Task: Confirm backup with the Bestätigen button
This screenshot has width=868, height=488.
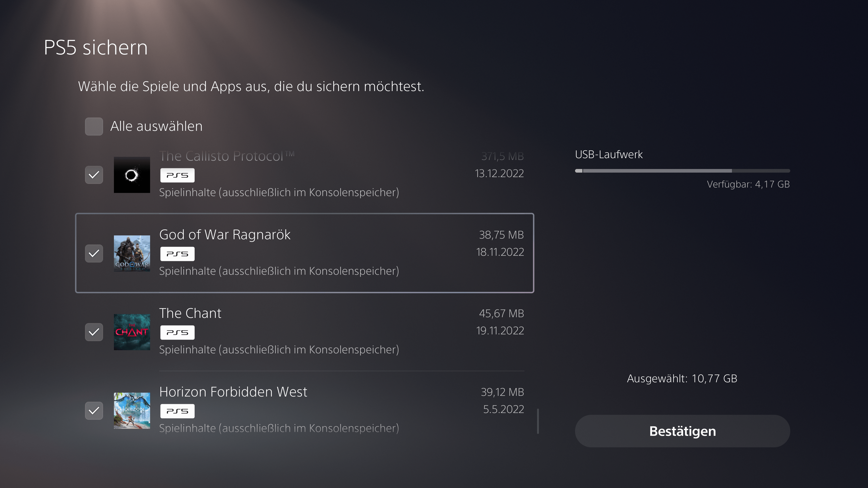Action: coord(682,431)
